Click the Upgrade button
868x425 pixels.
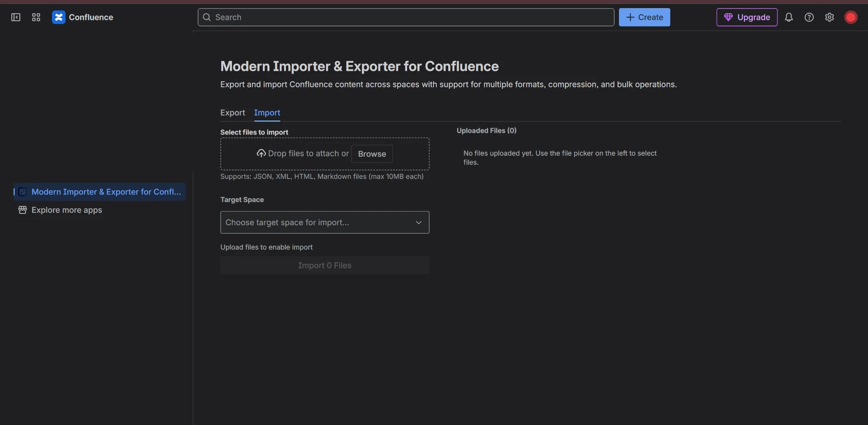pyautogui.click(x=746, y=17)
